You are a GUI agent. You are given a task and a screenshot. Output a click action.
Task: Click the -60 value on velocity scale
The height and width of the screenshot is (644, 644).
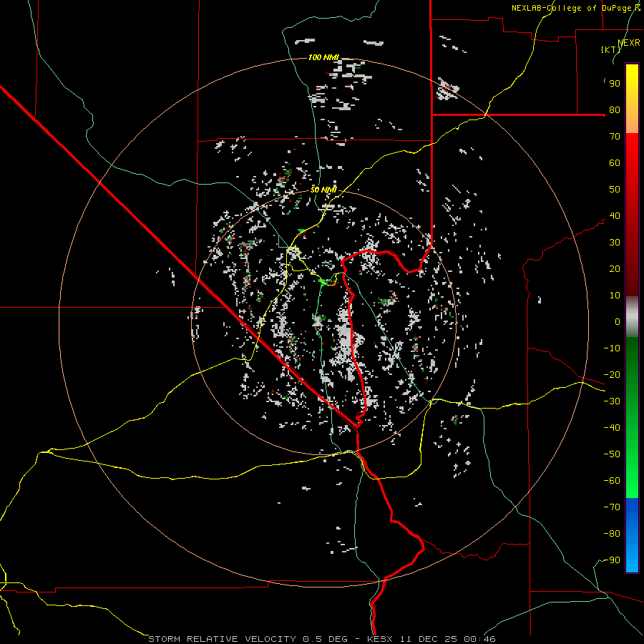point(612,481)
